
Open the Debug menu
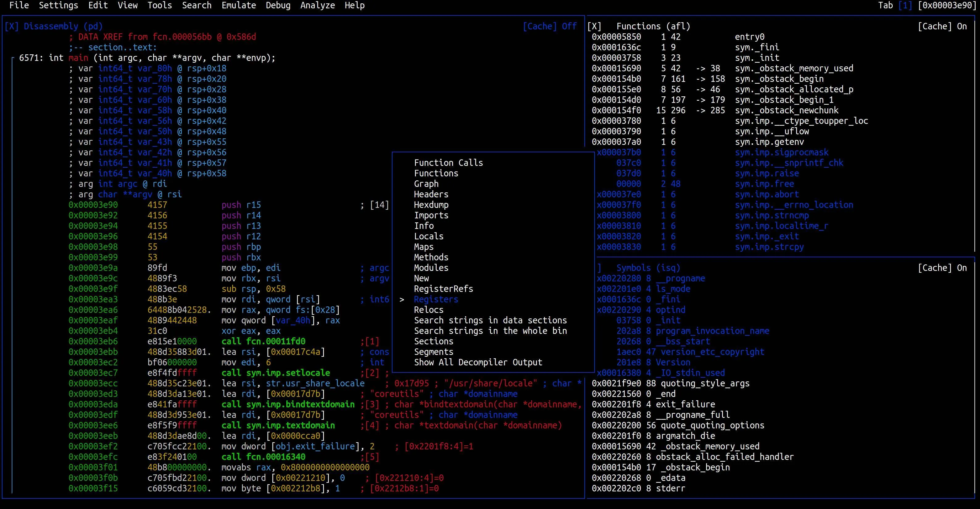pos(278,5)
